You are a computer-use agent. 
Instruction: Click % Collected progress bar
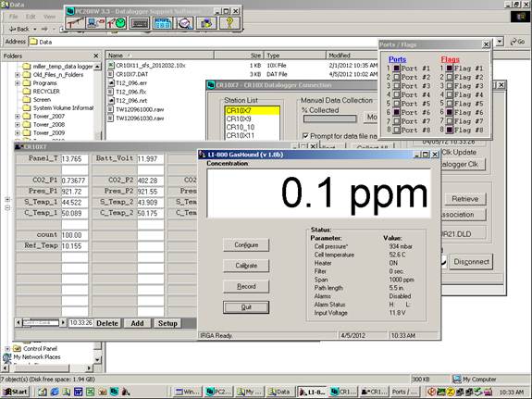(329, 118)
